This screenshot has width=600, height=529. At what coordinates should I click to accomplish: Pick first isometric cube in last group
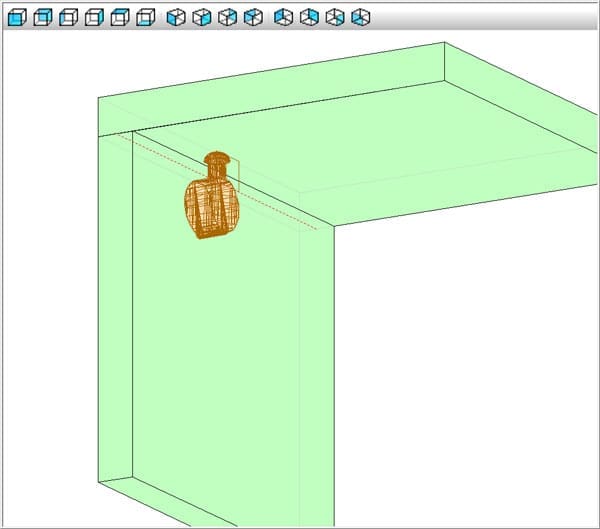pos(284,17)
